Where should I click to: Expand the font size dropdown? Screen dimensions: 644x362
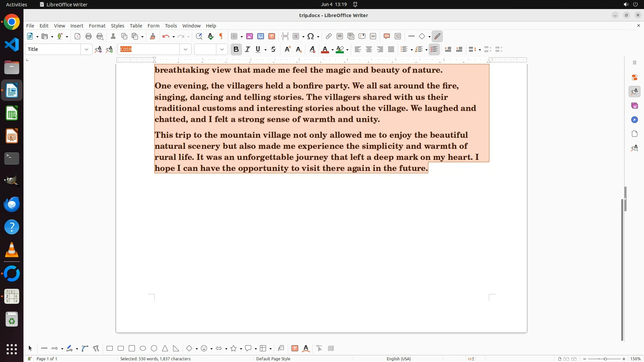coord(222,50)
